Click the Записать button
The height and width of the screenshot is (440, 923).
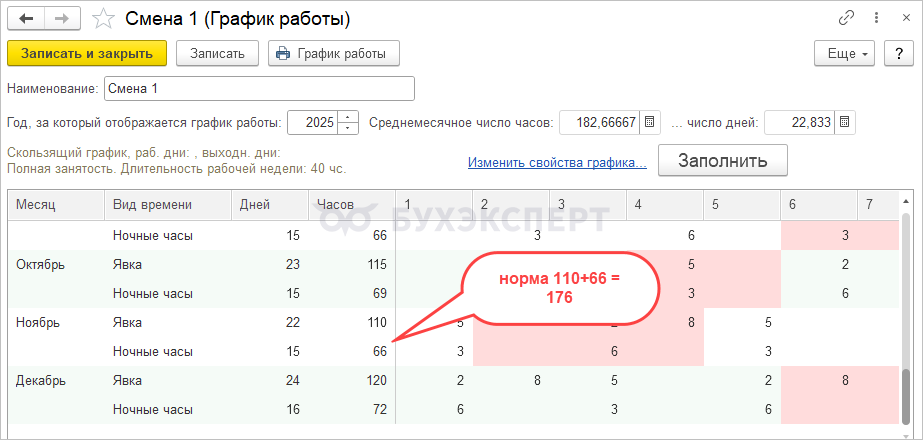coord(217,53)
